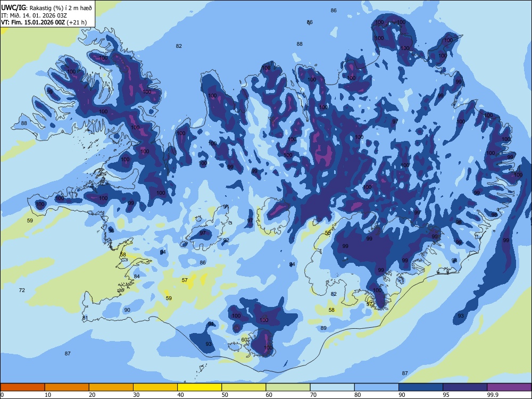
Task: Click the '92' humidity value label
Action: [x=226, y=240]
